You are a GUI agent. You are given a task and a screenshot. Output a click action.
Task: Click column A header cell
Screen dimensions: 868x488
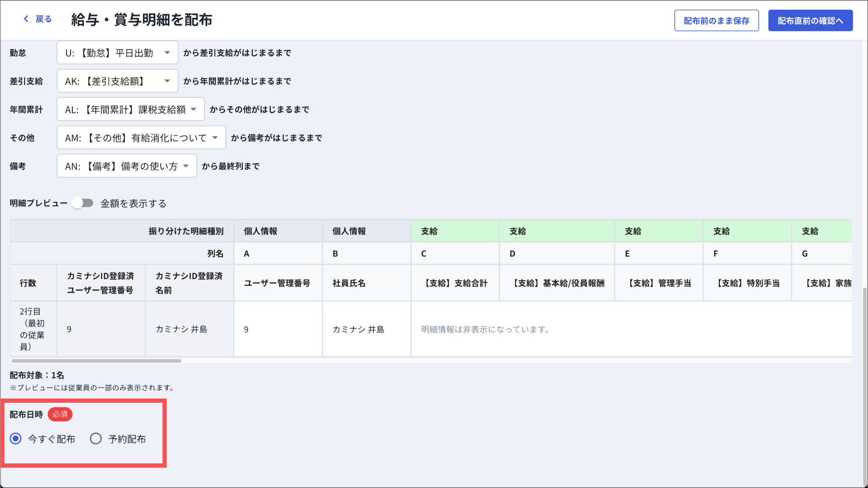[x=278, y=254]
